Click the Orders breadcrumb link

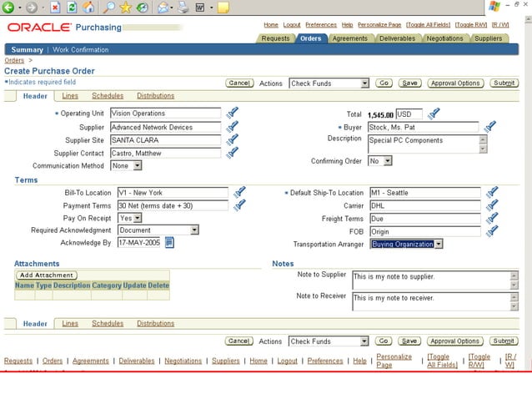click(14, 60)
